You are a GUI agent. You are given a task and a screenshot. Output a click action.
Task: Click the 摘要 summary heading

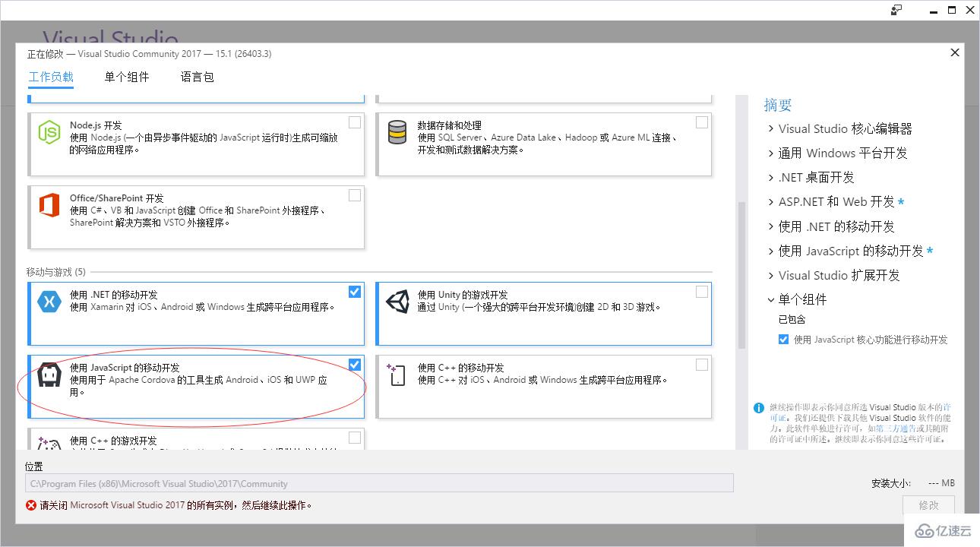coord(778,106)
